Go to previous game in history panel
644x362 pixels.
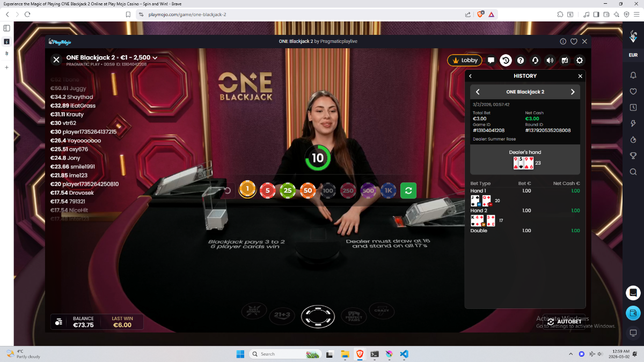pos(478,92)
